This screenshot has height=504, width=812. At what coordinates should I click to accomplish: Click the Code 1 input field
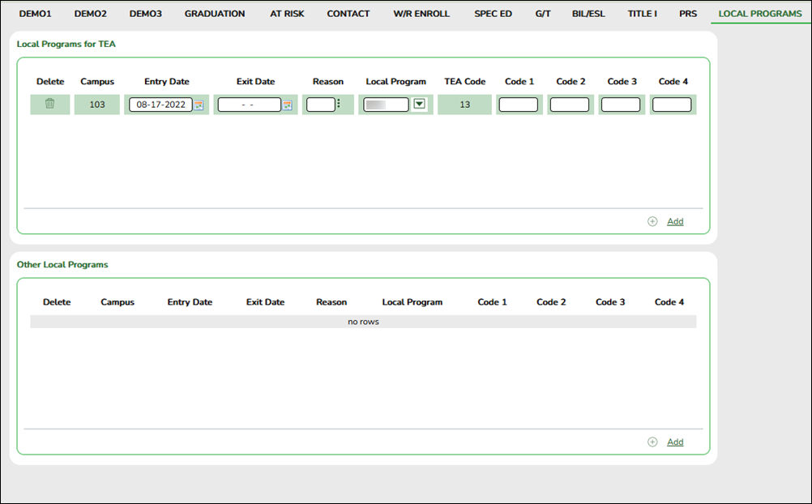pos(519,105)
